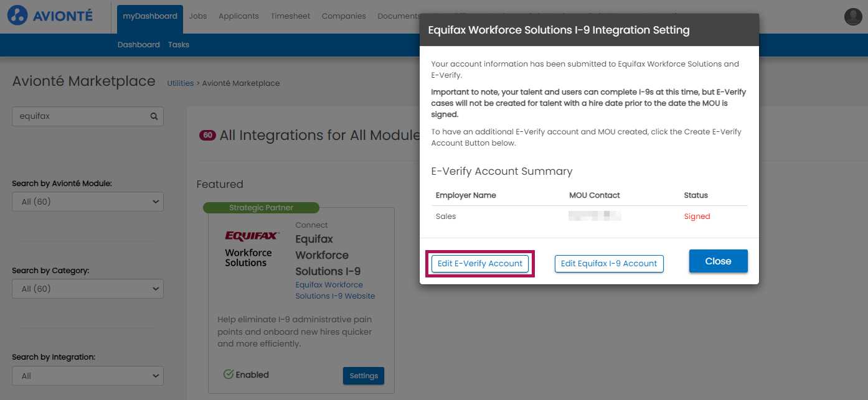Viewport: 868px width, 400px height.
Task: Click the Avionté logo
Action: click(x=50, y=15)
